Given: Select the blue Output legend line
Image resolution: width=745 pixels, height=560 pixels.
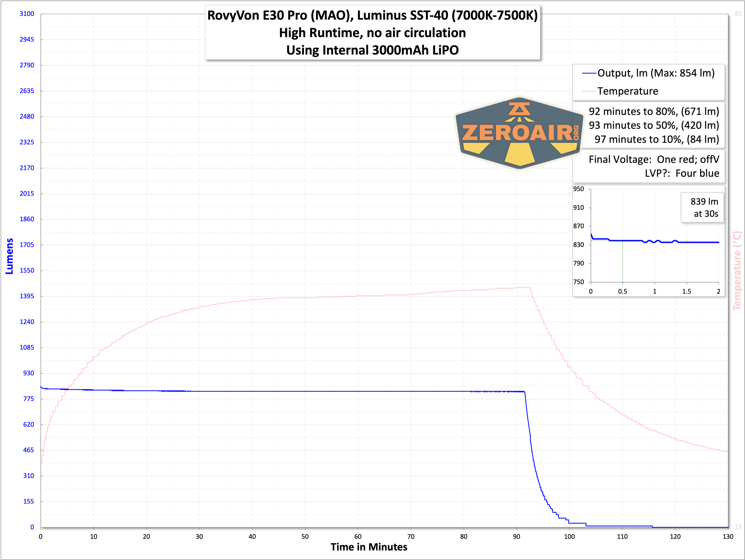Looking at the screenshot, I should (589, 73).
